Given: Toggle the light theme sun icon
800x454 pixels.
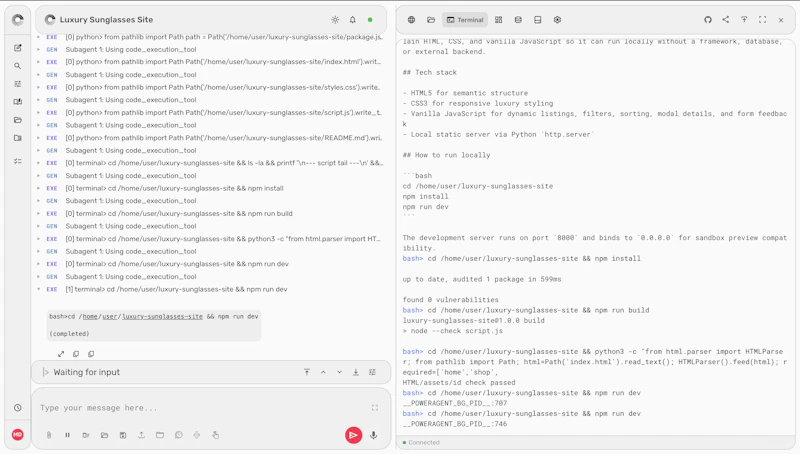Looking at the screenshot, I should [x=335, y=20].
